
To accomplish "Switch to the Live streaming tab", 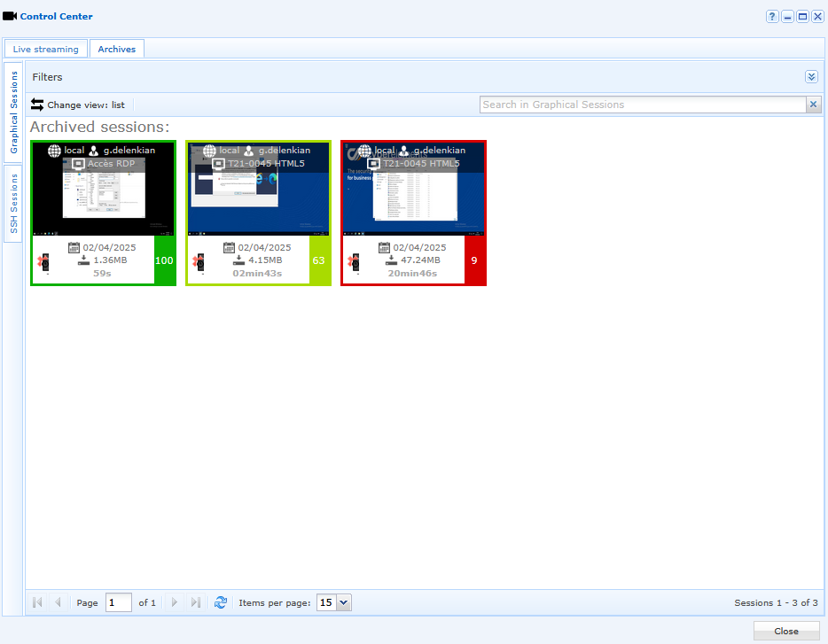I will click(46, 49).
